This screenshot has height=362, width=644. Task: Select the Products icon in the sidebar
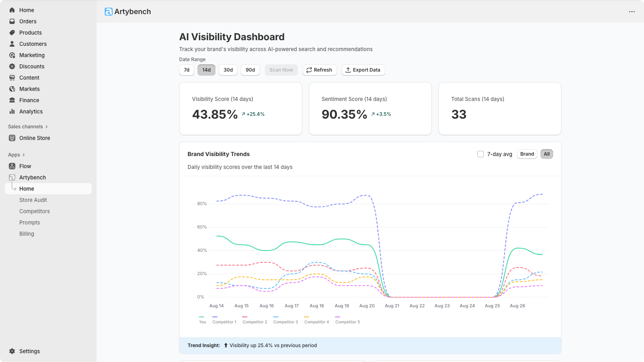[12, 33]
